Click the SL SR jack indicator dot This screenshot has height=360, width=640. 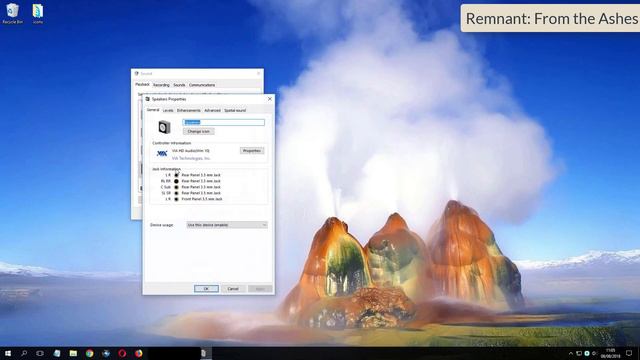pos(176,193)
